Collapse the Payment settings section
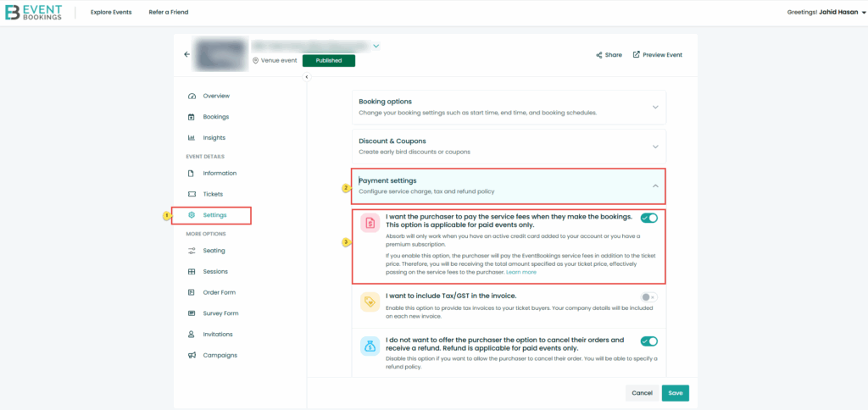Screen dimensions: 868x410 tap(654, 186)
